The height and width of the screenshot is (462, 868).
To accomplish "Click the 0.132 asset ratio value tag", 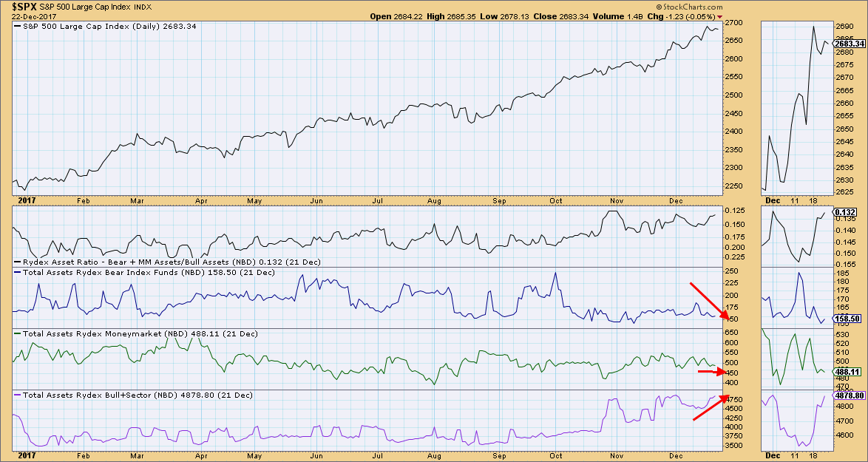I will (x=847, y=212).
